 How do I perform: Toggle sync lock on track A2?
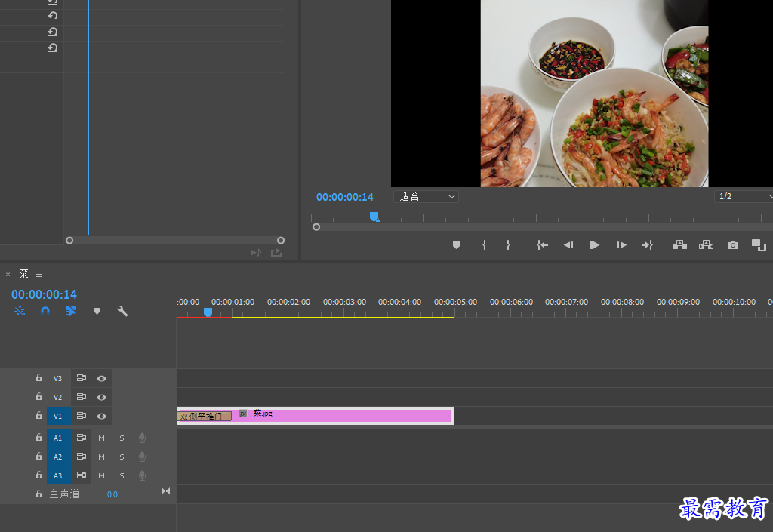82,456
